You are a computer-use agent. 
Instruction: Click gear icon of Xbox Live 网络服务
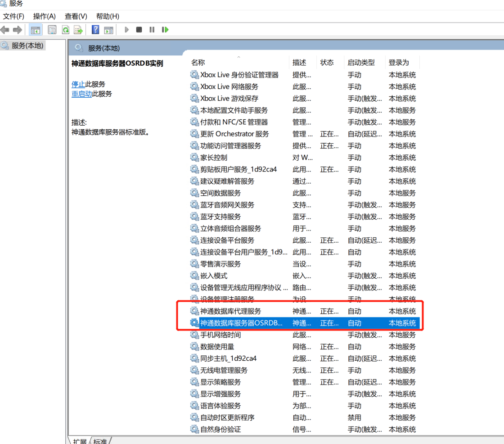coord(194,86)
